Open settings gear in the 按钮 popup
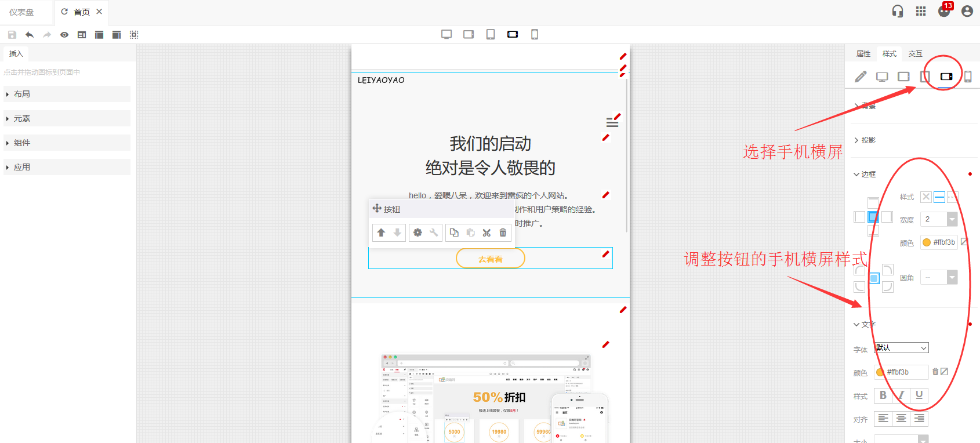 [418, 233]
